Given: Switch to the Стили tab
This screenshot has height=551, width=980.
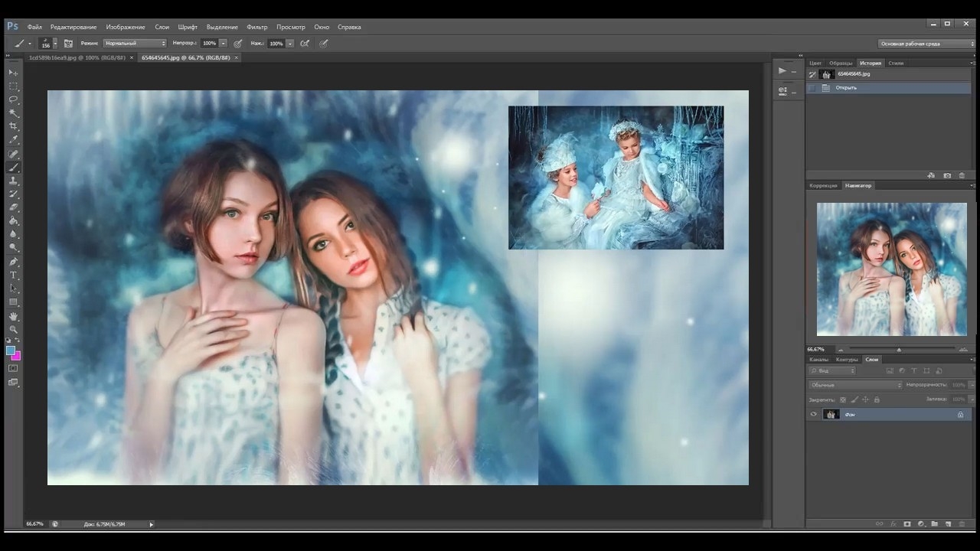Looking at the screenshot, I should coord(896,64).
